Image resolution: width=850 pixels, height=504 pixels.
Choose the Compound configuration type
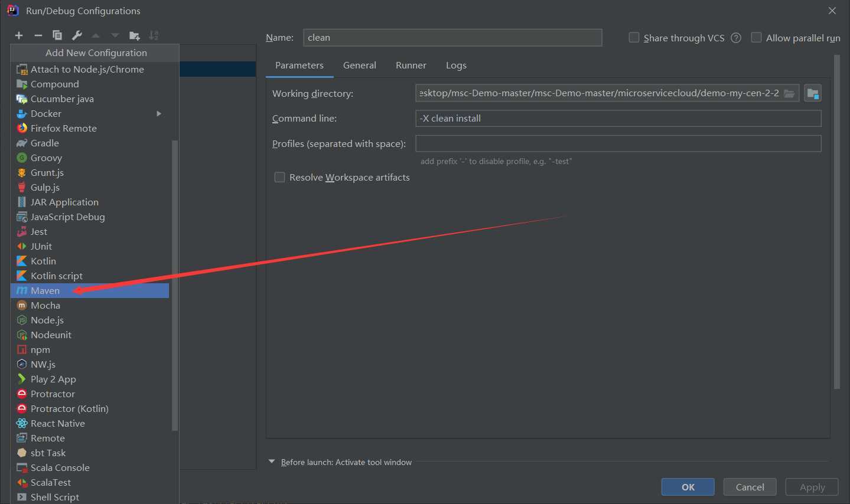(90, 84)
